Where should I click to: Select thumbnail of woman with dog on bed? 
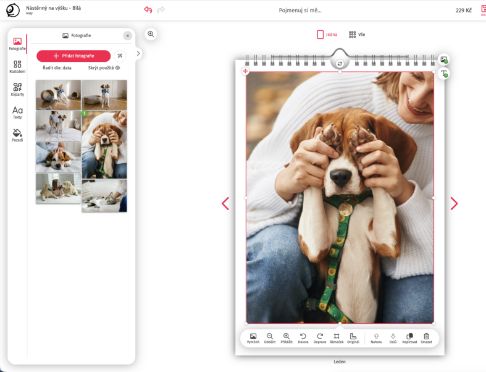58,126
